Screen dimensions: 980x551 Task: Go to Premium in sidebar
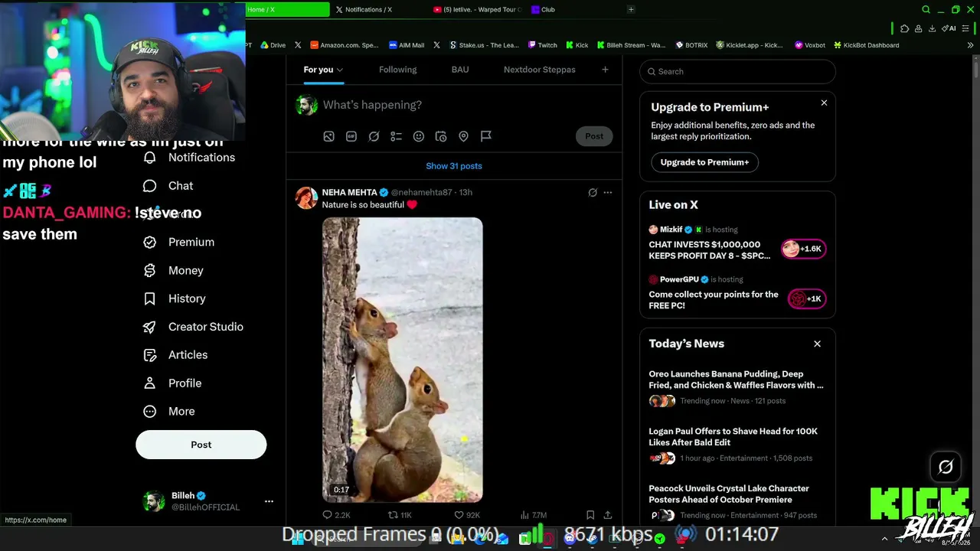[x=179, y=242]
